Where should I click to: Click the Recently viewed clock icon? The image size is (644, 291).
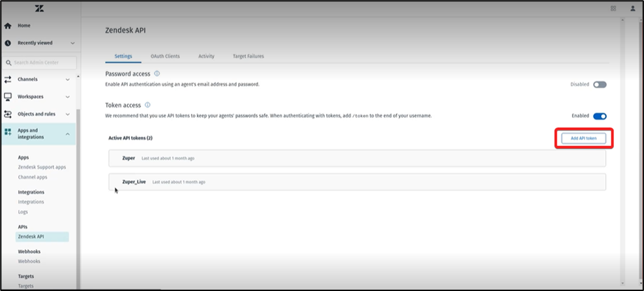click(x=7, y=43)
